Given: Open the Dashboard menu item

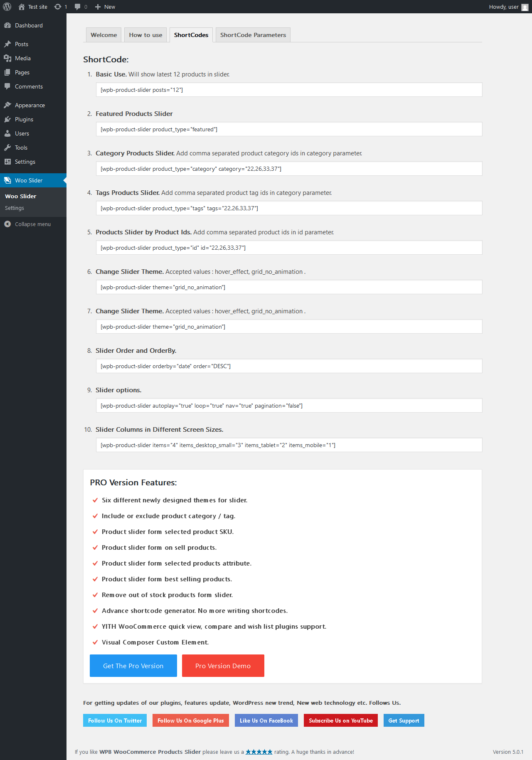Looking at the screenshot, I should point(33,25).
